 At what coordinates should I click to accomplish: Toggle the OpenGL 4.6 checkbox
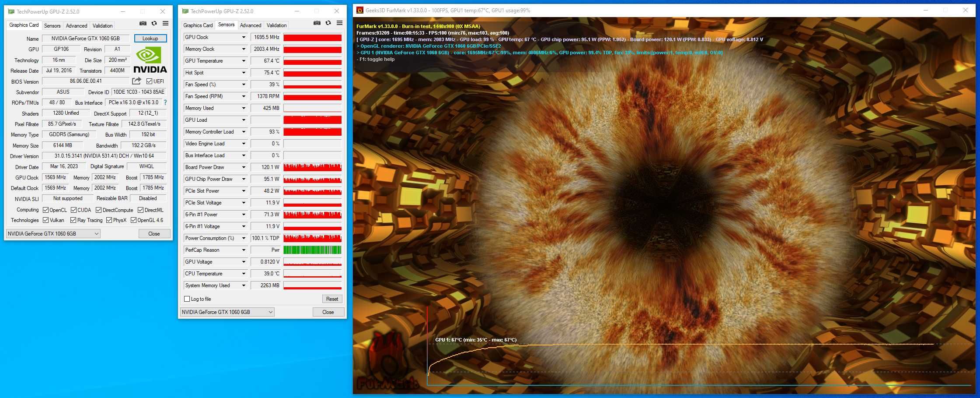tap(133, 220)
